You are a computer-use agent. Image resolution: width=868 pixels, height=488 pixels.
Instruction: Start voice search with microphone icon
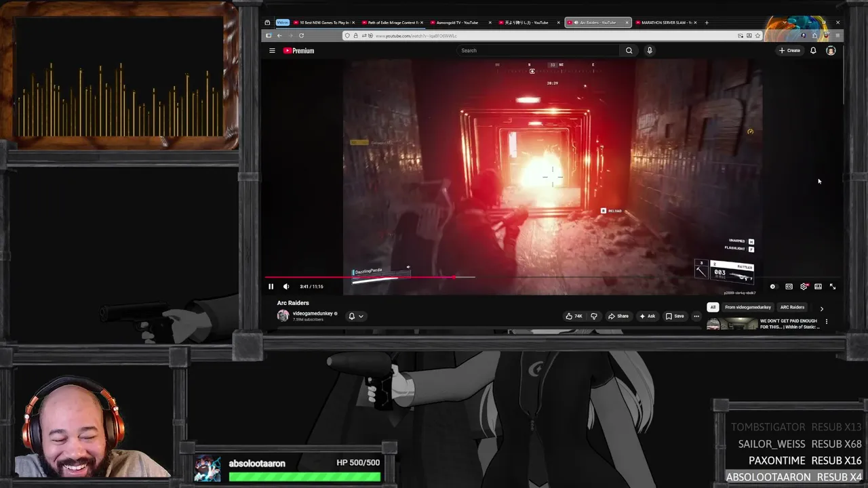650,50
